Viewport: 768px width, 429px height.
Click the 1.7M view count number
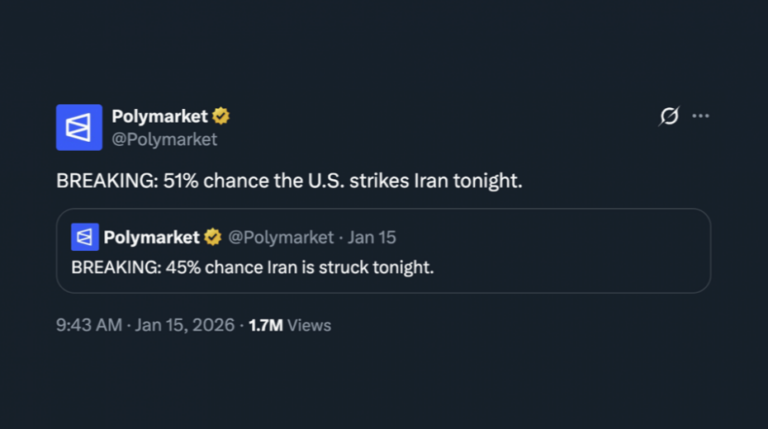point(264,325)
